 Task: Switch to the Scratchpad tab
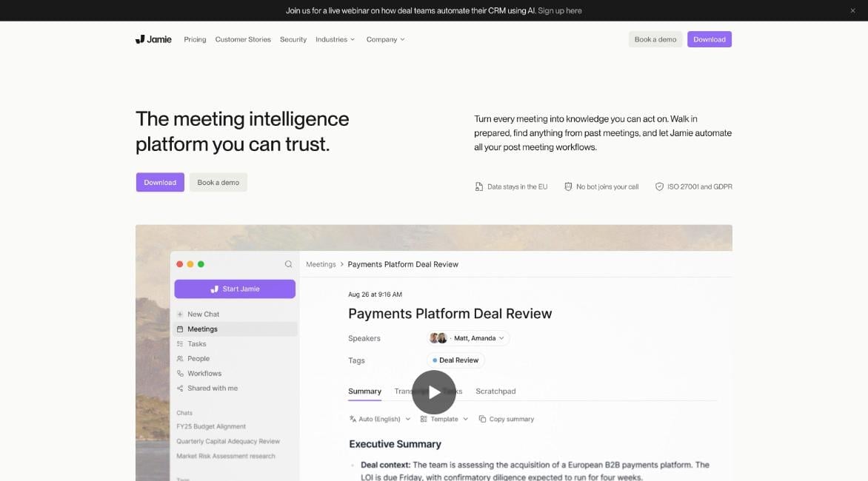pyautogui.click(x=495, y=391)
